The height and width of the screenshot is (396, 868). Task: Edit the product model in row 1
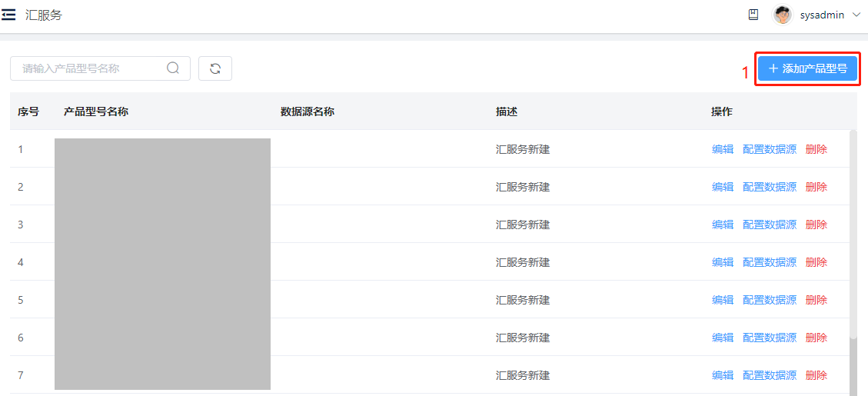[x=723, y=149]
